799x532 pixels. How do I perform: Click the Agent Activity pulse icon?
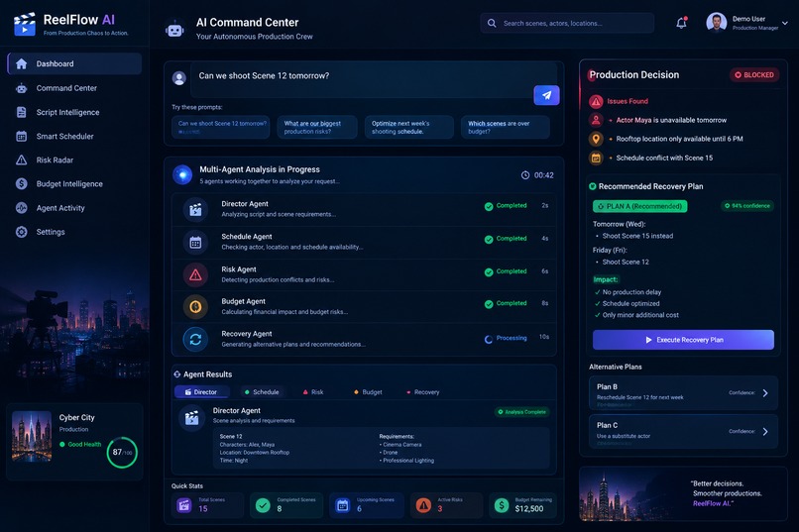coord(22,208)
